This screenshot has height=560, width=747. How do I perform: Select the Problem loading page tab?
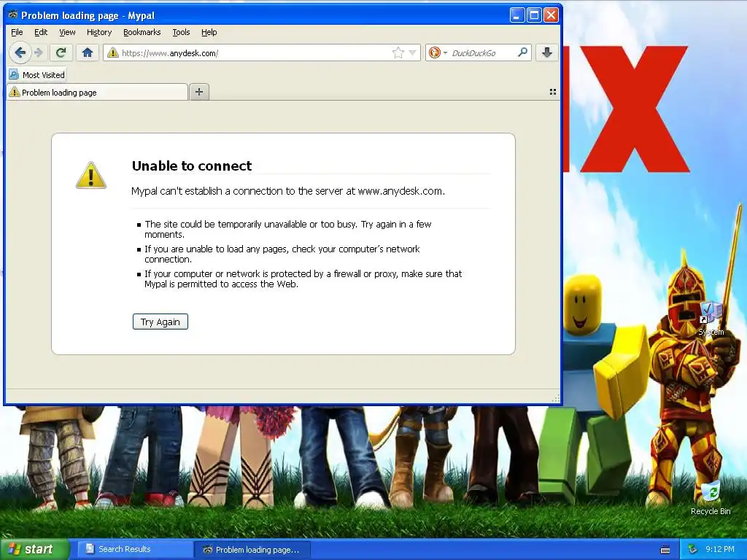click(x=97, y=93)
